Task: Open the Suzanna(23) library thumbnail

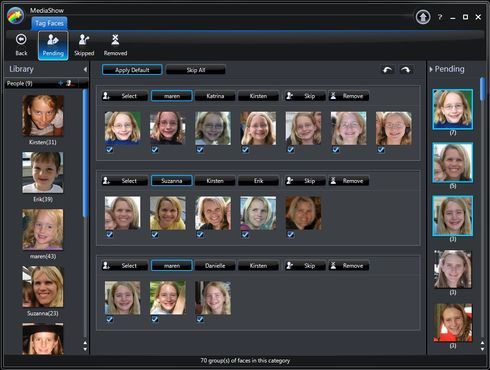Action: coord(43,286)
